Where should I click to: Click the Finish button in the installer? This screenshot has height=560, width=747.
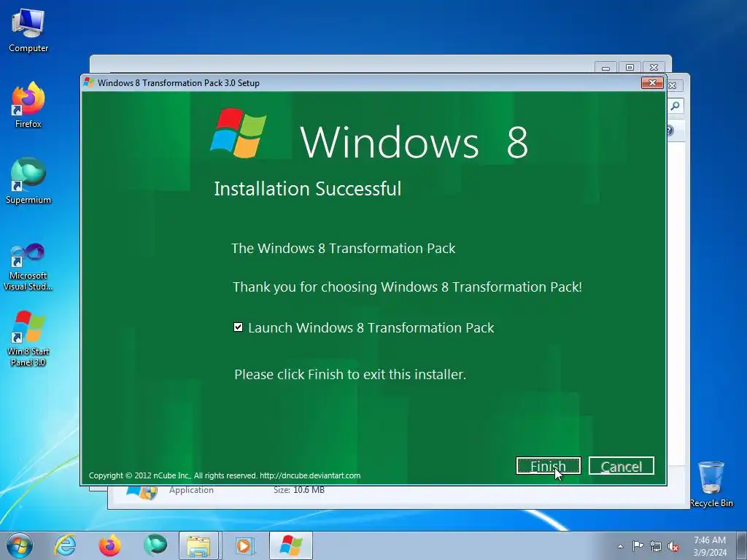[x=548, y=466]
